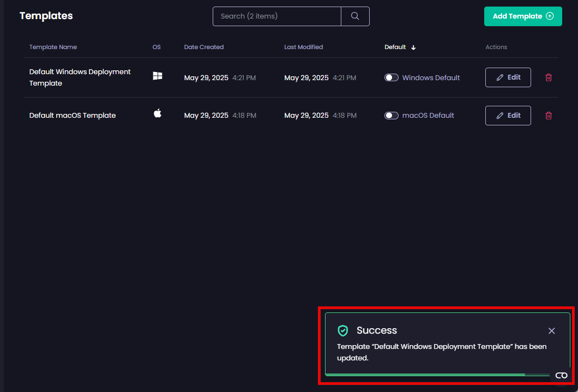Click the sort arrow on the Default column
Image resolution: width=578 pixels, height=392 pixels.
point(413,47)
